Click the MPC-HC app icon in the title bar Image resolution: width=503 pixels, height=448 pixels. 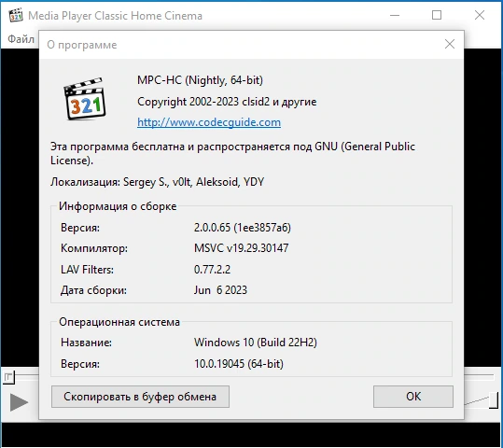tap(16, 16)
